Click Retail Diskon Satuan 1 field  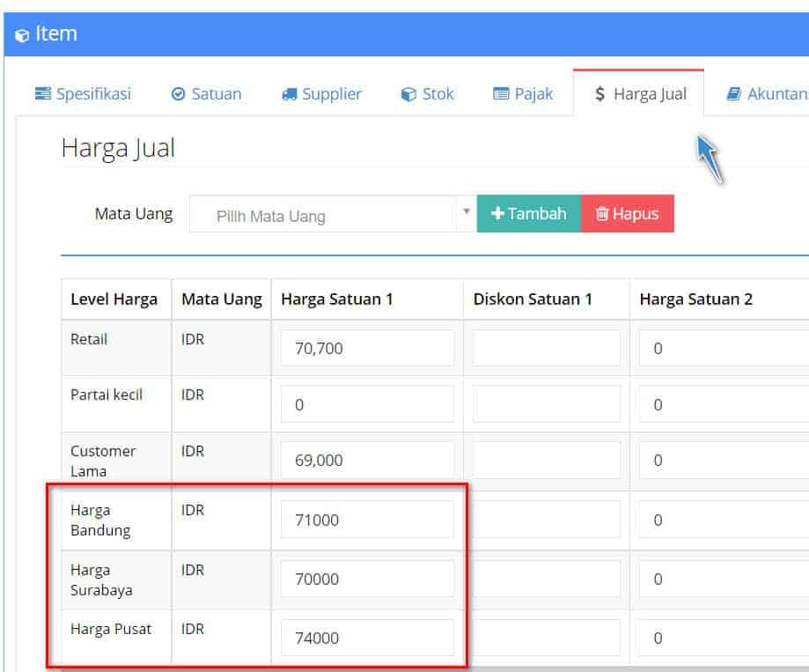click(546, 349)
